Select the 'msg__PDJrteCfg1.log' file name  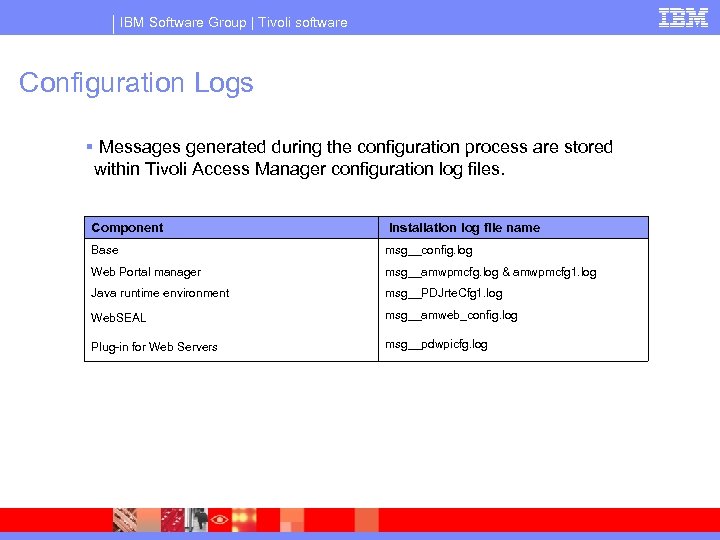[444, 293]
